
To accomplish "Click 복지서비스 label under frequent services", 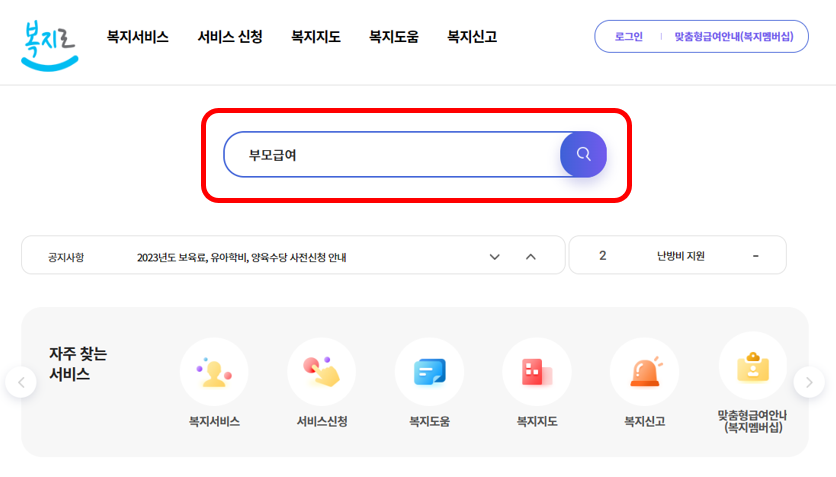I will (214, 422).
